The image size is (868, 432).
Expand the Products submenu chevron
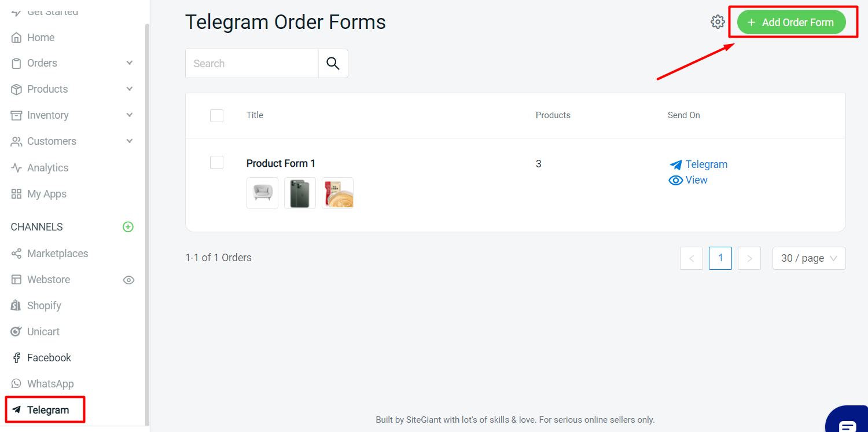tap(130, 89)
